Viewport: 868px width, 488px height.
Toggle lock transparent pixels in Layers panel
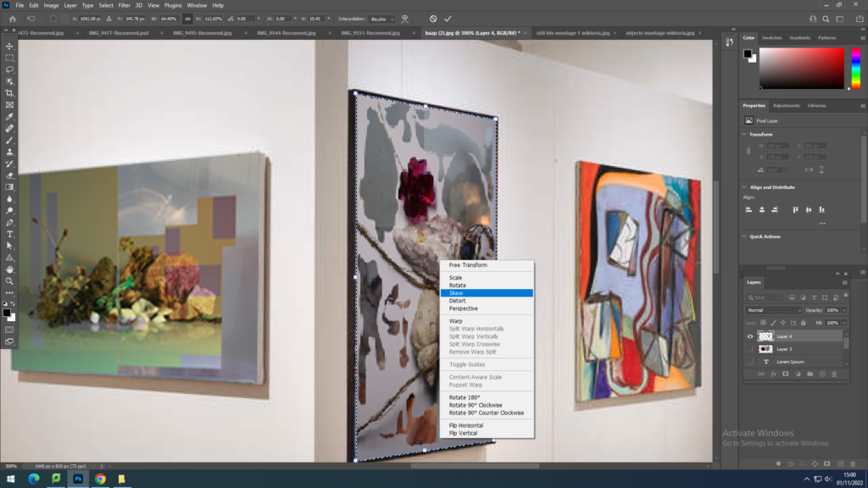pos(764,323)
